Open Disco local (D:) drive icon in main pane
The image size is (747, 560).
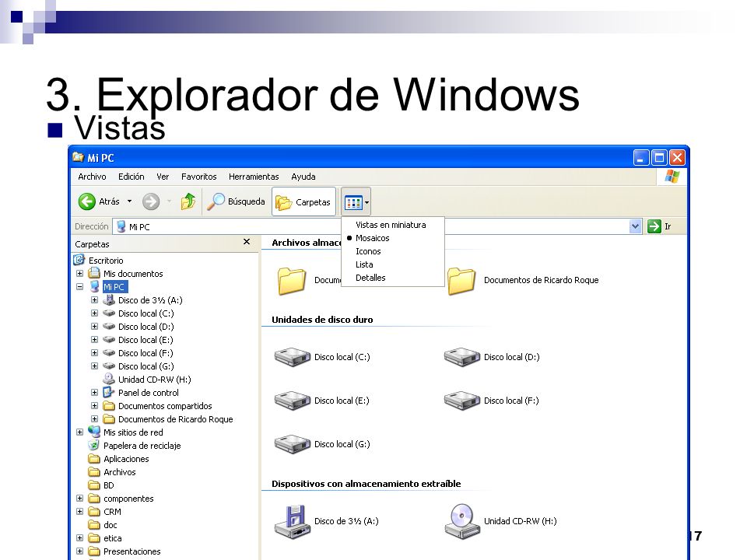coord(462,357)
